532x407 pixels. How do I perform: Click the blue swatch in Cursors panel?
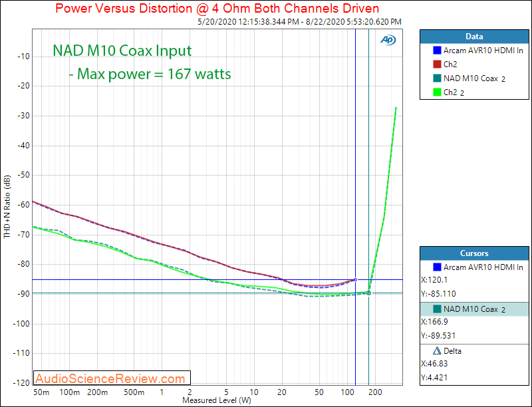(437, 267)
